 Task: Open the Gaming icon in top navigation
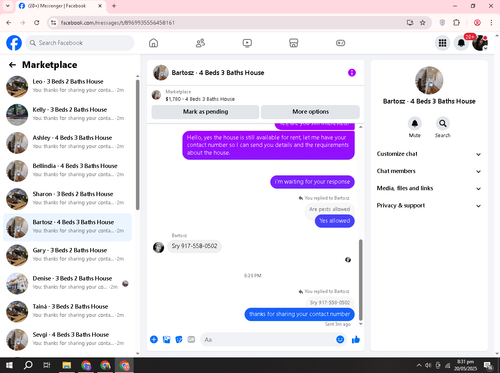[340, 43]
